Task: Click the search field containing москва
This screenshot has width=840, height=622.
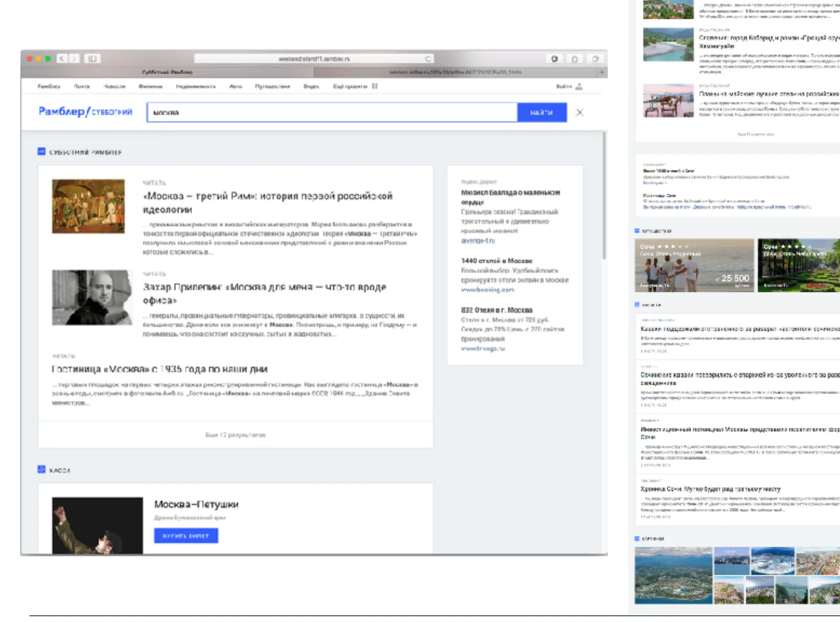Action: pos(332,112)
